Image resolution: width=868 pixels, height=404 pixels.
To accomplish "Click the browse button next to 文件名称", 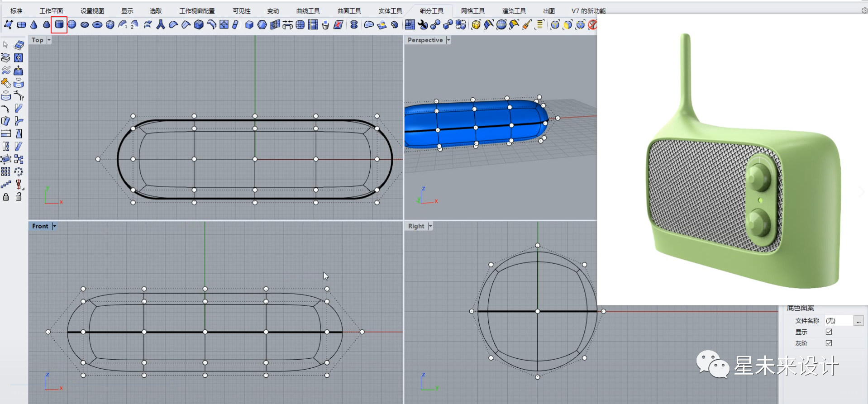I will [x=858, y=320].
